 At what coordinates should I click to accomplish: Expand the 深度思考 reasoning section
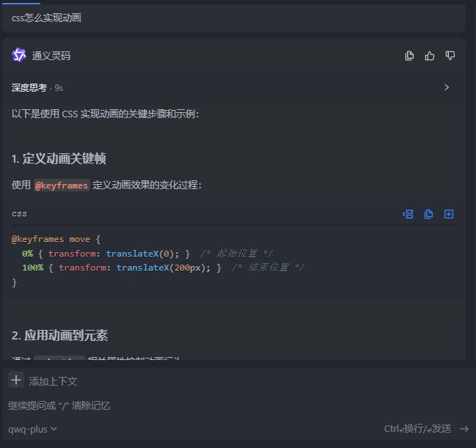coord(447,88)
